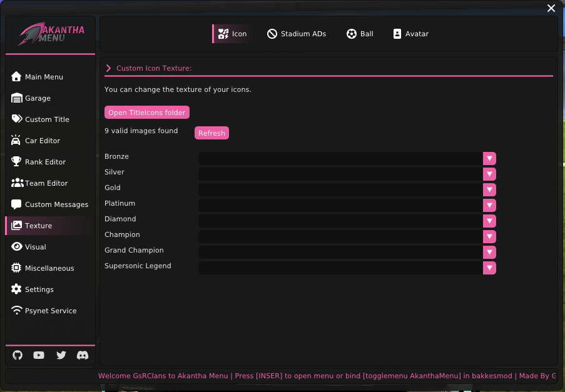Open the GitHub icon link
565x392 pixels.
pos(18,355)
